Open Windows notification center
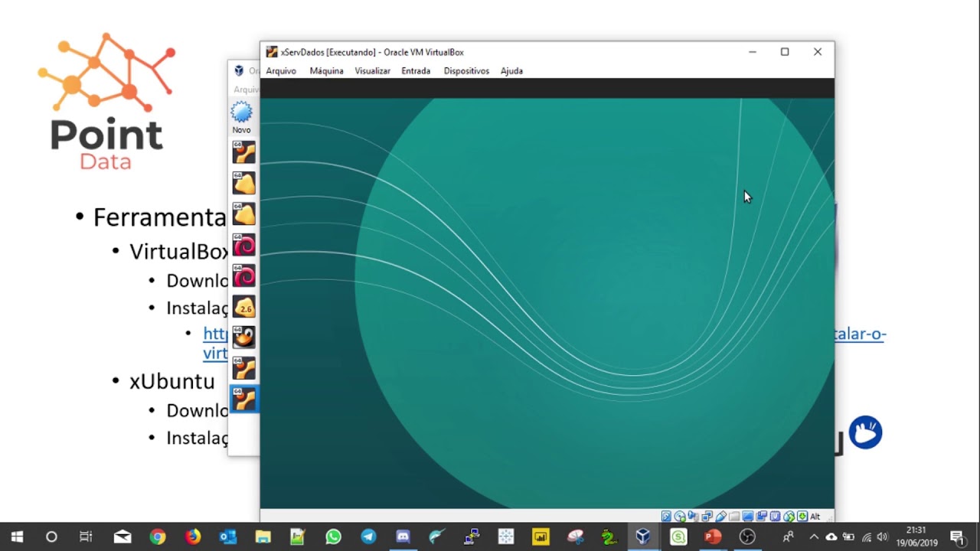 tap(956, 536)
